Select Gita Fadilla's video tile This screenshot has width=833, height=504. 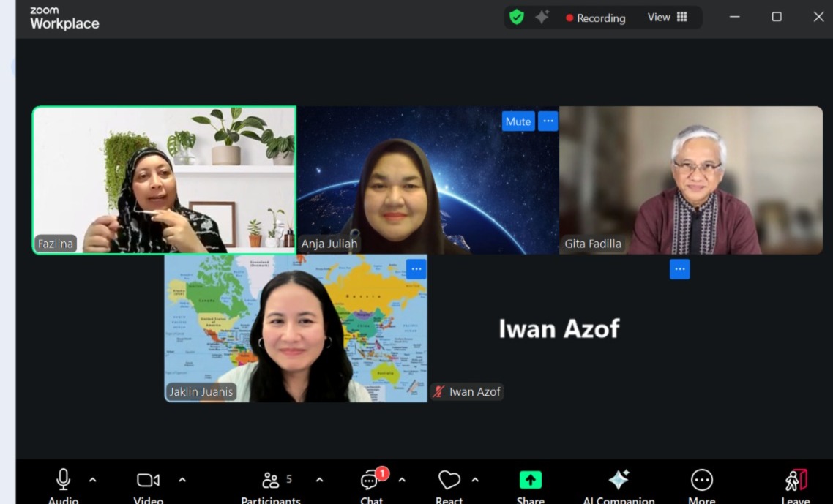(x=690, y=180)
